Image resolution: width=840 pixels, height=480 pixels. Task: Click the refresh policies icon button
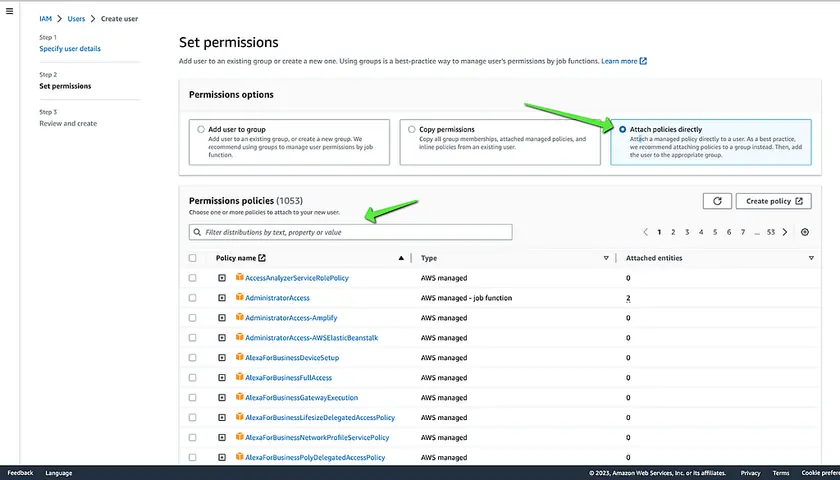point(717,201)
